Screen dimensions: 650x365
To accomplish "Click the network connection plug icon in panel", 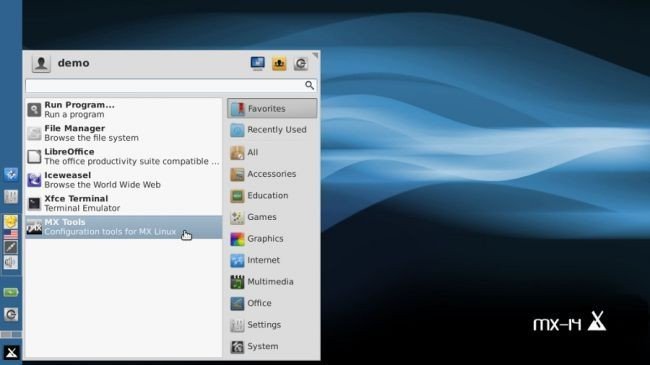I will click(x=11, y=248).
